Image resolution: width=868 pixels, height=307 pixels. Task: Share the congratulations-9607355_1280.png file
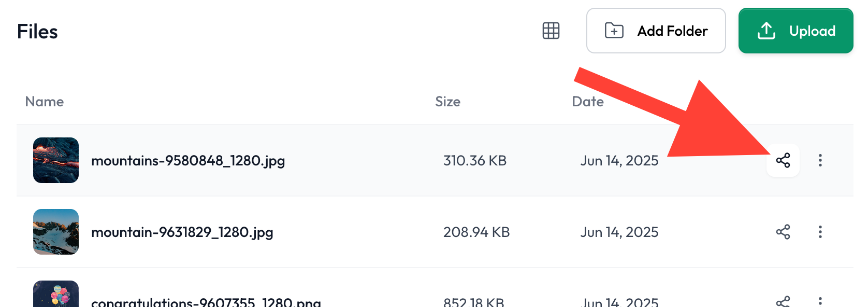pos(783,301)
